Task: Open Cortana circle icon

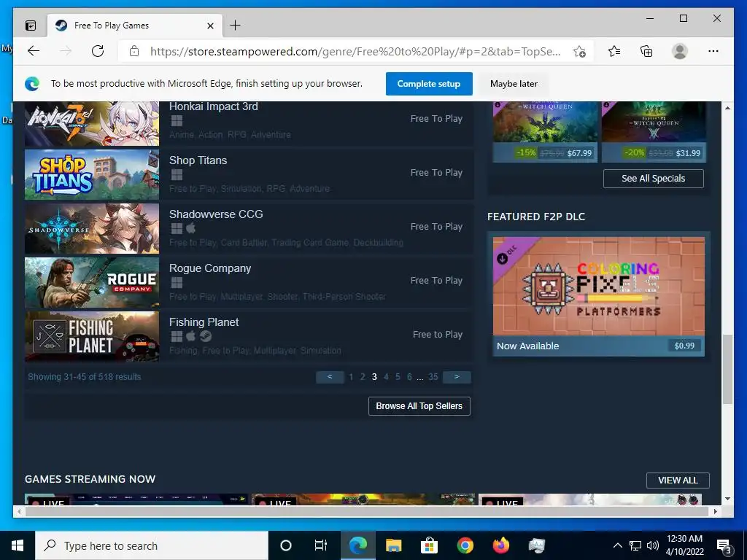Action: pyautogui.click(x=286, y=545)
